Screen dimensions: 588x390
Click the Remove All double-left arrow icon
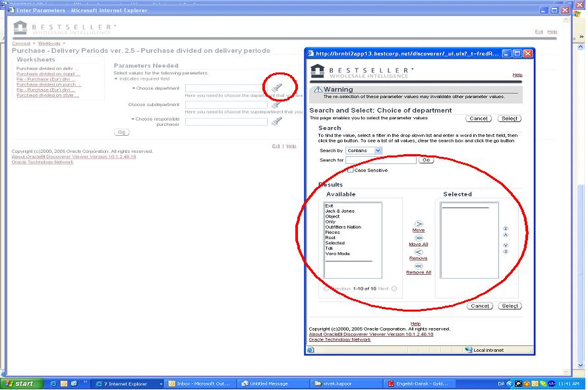click(x=419, y=266)
